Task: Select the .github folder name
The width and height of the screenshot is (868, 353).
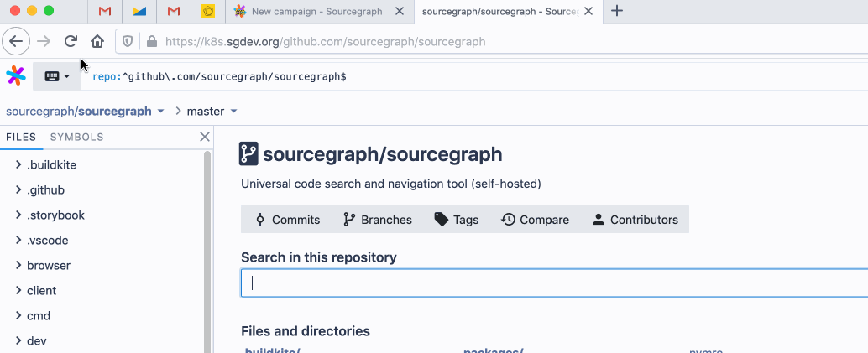Action: point(46,189)
